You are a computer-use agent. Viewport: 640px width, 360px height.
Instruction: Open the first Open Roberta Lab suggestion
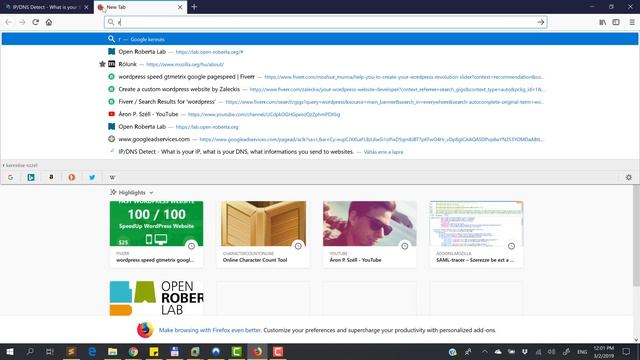pos(320,52)
